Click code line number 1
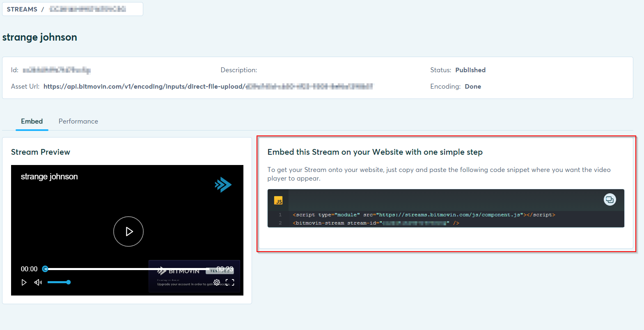This screenshot has height=330, width=644. 280,215
